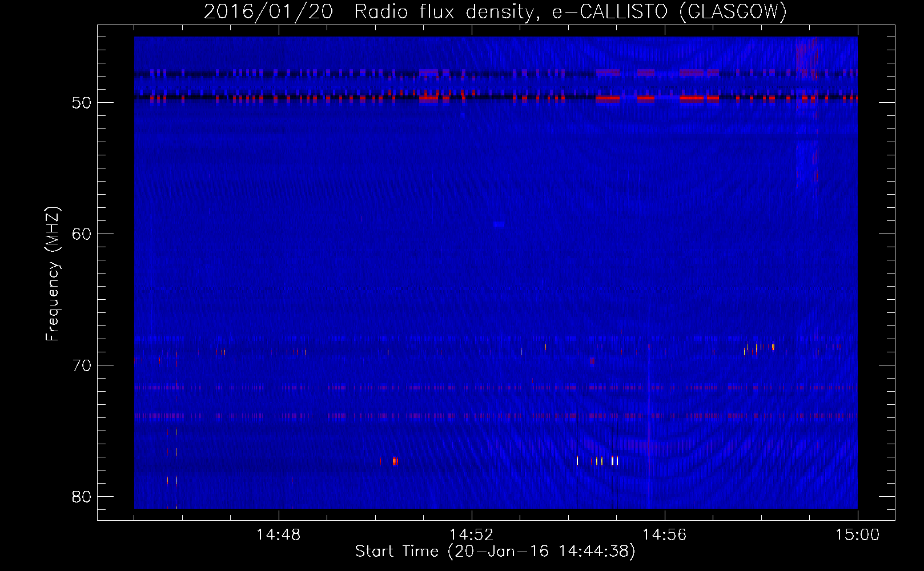Select the 'Frequency (MHZ)' axis label
The width and height of the screenshot is (924, 571).
[x=53, y=274]
